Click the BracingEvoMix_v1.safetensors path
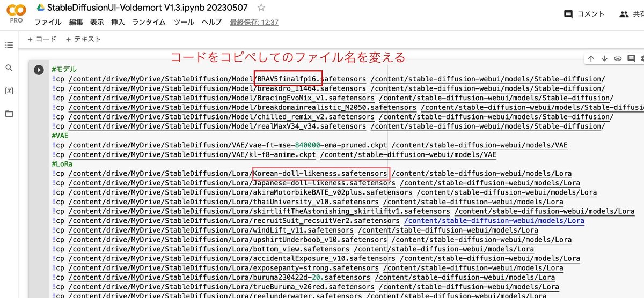This screenshot has height=298, width=644. (x=222, y=98)
